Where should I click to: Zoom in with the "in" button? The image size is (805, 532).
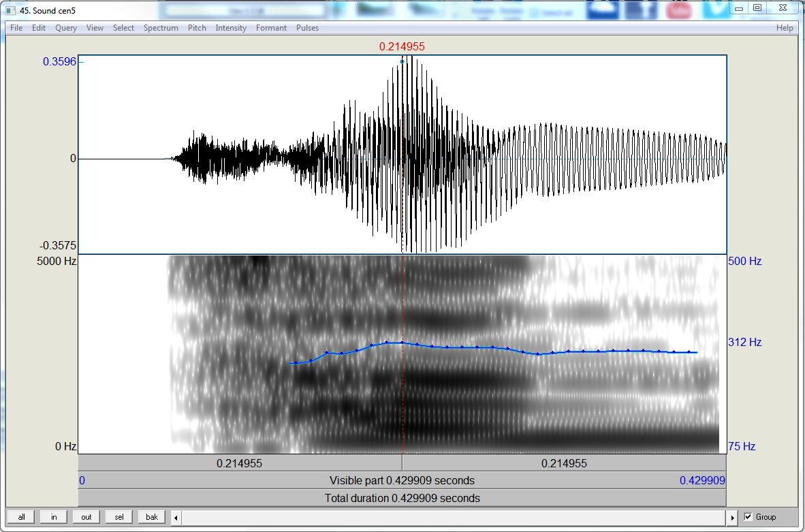pyautogui.click(x=54, y=517)
